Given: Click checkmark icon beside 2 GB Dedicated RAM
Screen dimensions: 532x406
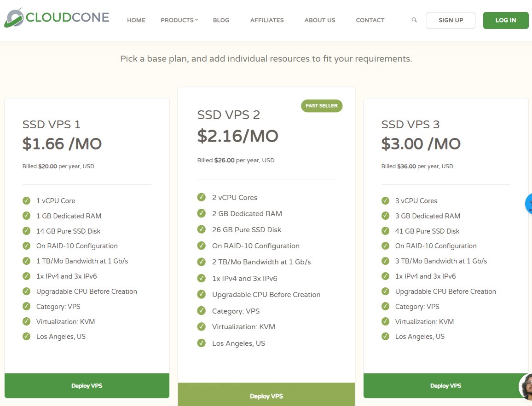Looking at the screenshot, I should (202, 213).
